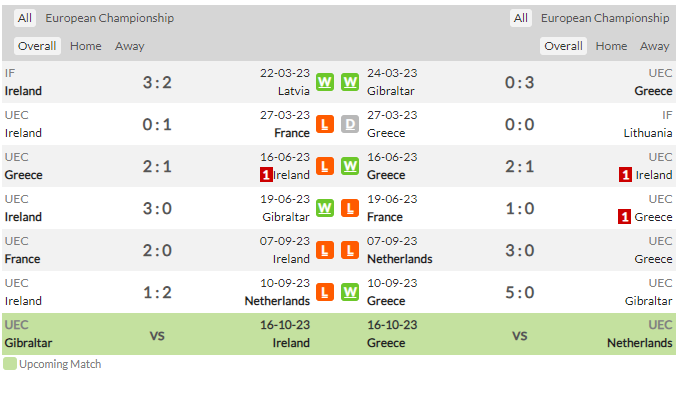Open the Greece 5:0 Gibraltar score

coord(520,292)
